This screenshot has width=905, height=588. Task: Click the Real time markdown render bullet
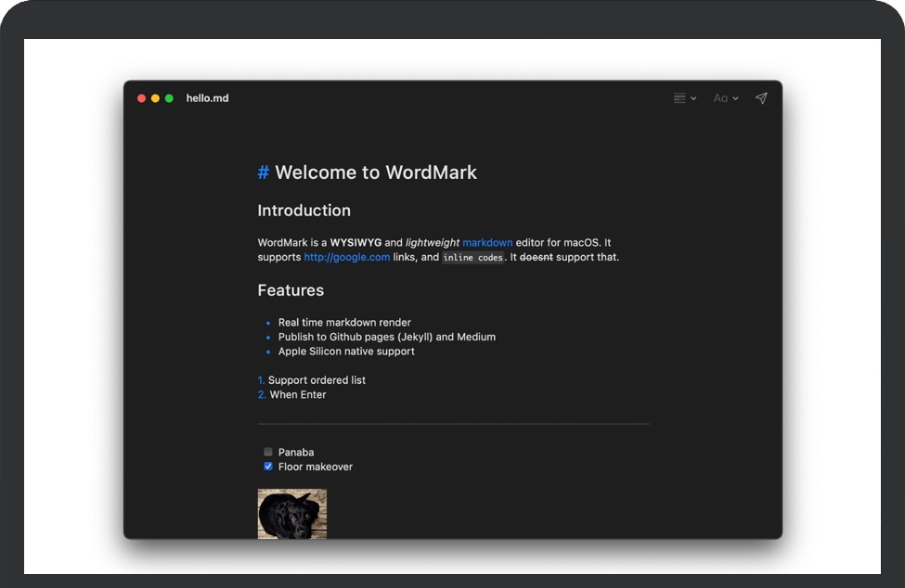[344, 323]
